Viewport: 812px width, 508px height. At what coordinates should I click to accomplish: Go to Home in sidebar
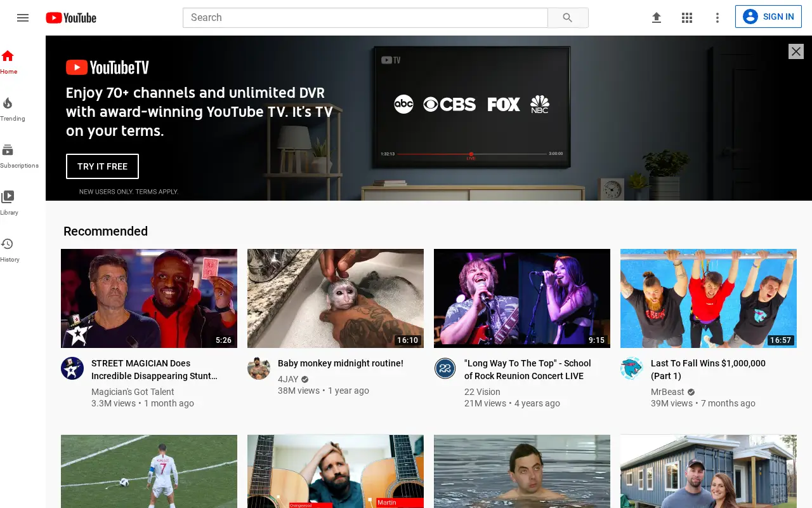coord(9,62)
